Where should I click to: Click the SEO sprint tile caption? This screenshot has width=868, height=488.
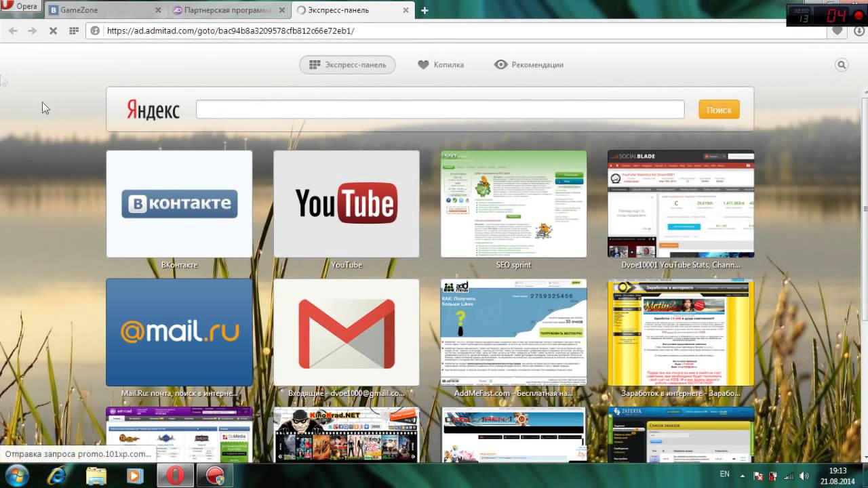513,265
